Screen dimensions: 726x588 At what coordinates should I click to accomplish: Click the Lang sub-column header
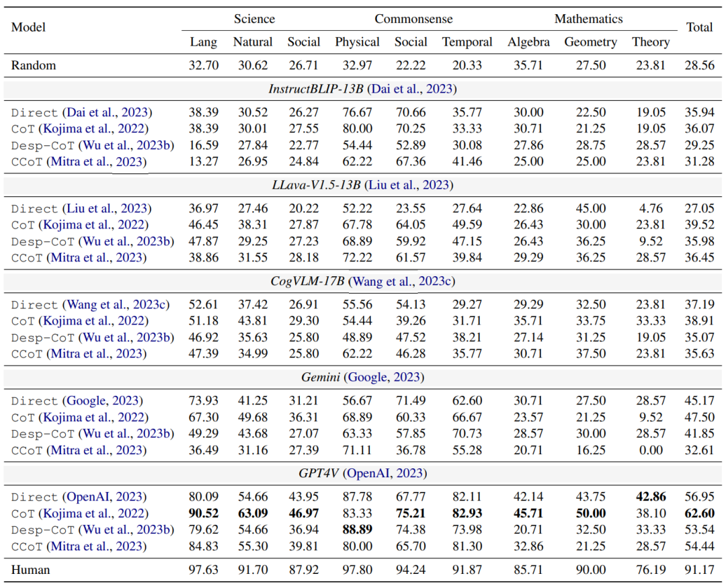[x=203, y=42]
